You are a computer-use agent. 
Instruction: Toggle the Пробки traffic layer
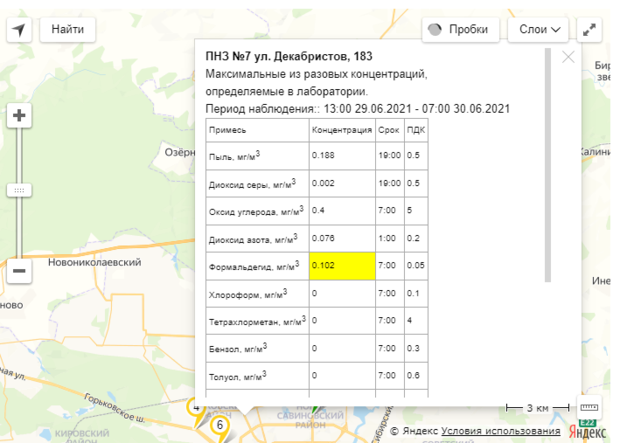coord(460,29)
